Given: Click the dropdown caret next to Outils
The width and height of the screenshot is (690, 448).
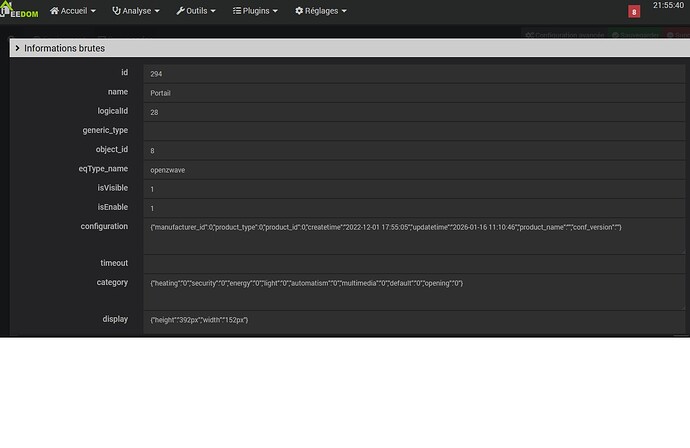Looking at the screenshot, I should [x=213, y=11].
